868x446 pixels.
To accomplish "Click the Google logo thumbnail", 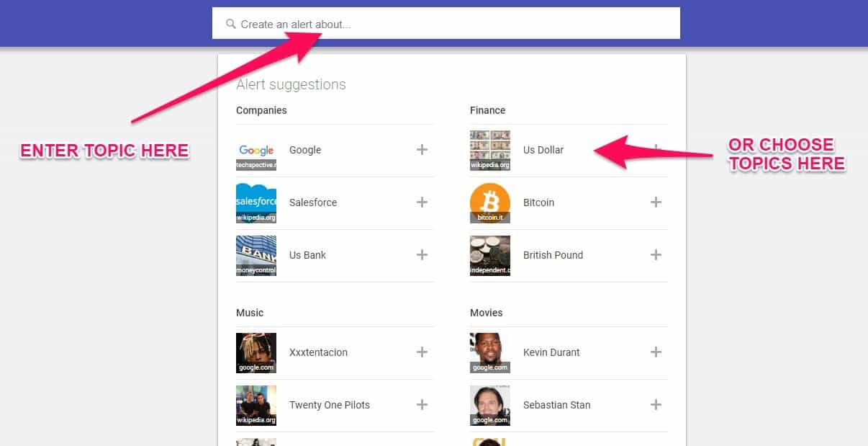I will pyautogui.click(x=256, y=150).
